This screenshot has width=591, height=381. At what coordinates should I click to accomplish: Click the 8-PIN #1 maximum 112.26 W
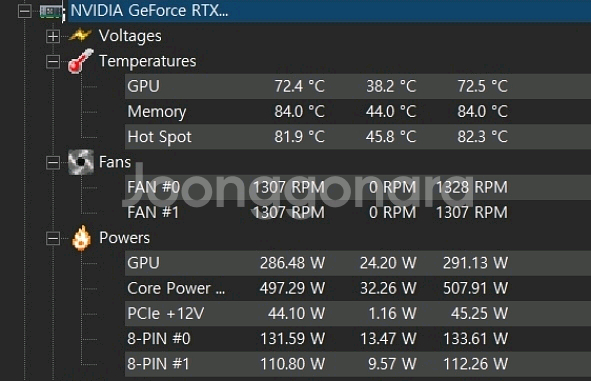coord(476,364)
